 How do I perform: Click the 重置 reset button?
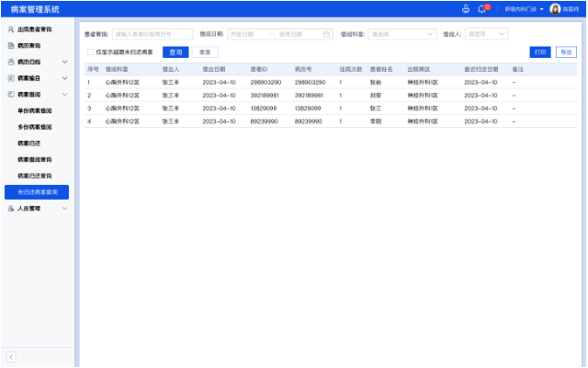(x=204, y=52)
